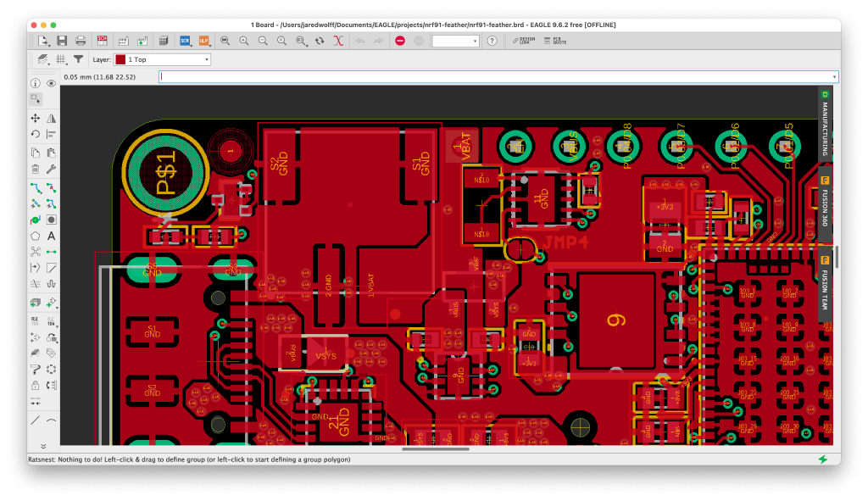Select the Mirror tool
Screen dimensions: 868x501
tap(52, 118)
